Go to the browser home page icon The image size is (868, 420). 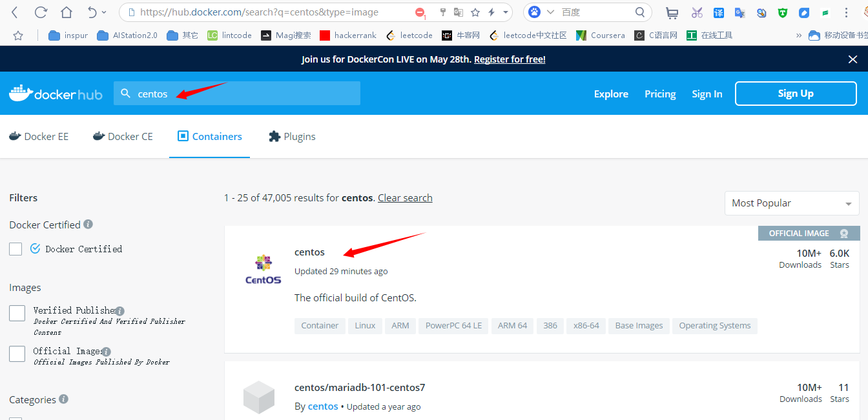pos(67,12)
